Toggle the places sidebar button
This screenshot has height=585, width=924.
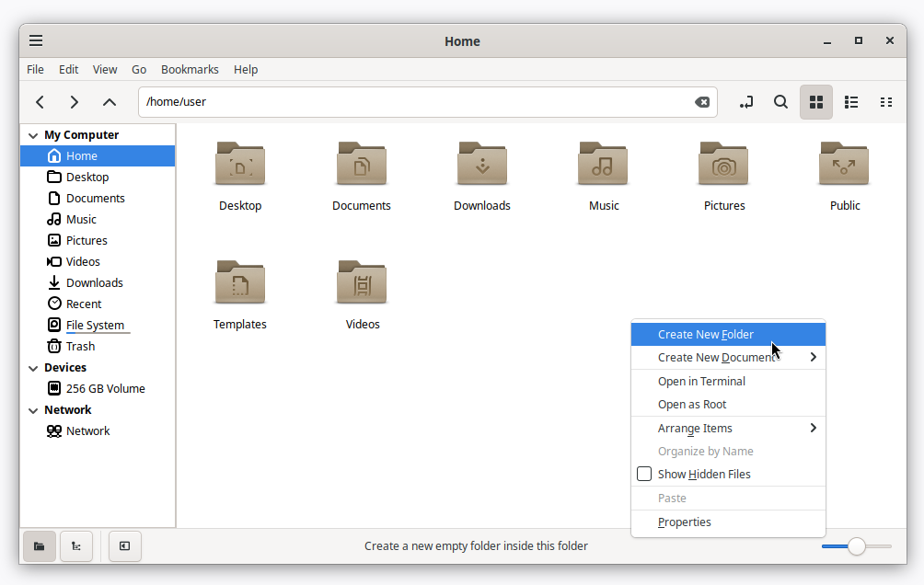coord(40,546)
